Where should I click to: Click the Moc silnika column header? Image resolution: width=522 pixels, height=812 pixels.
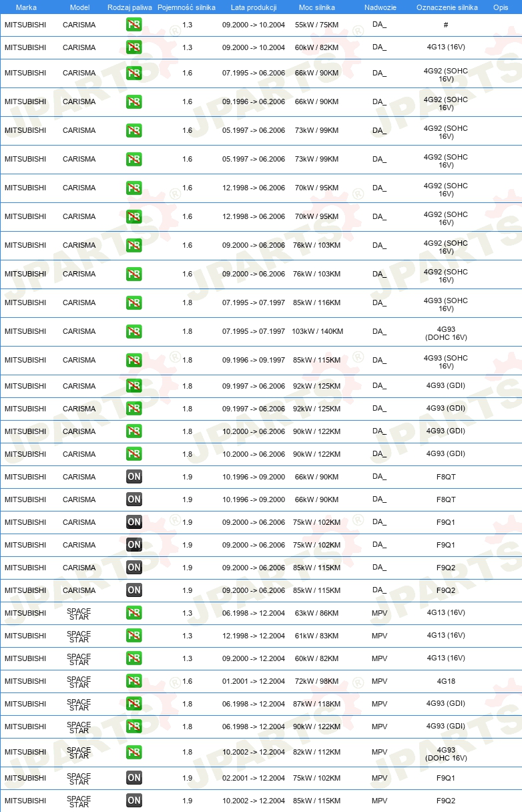click(317, 8)
